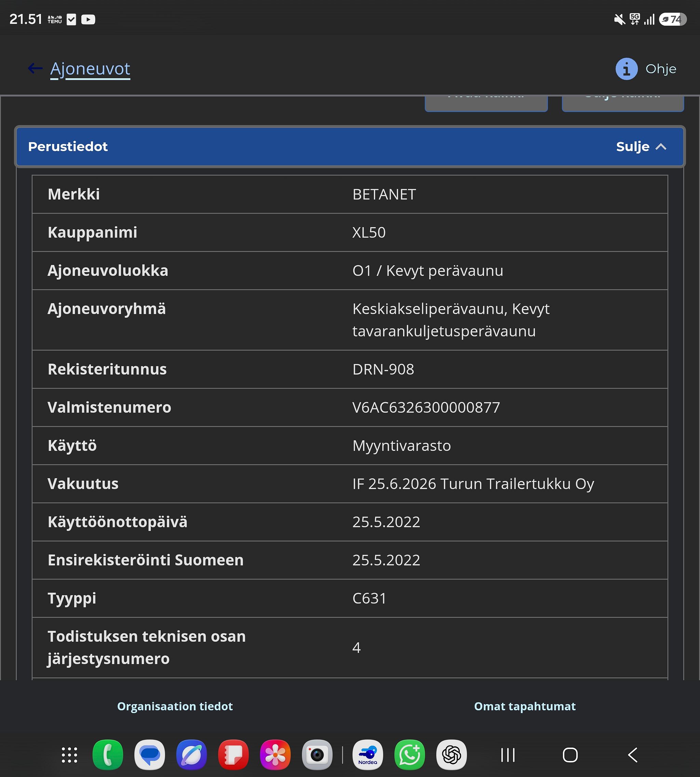The height and width of the screenshot is (777, 700).
Task: Click the Ajoneuvoryhmä row label
Action: (107, 309)
